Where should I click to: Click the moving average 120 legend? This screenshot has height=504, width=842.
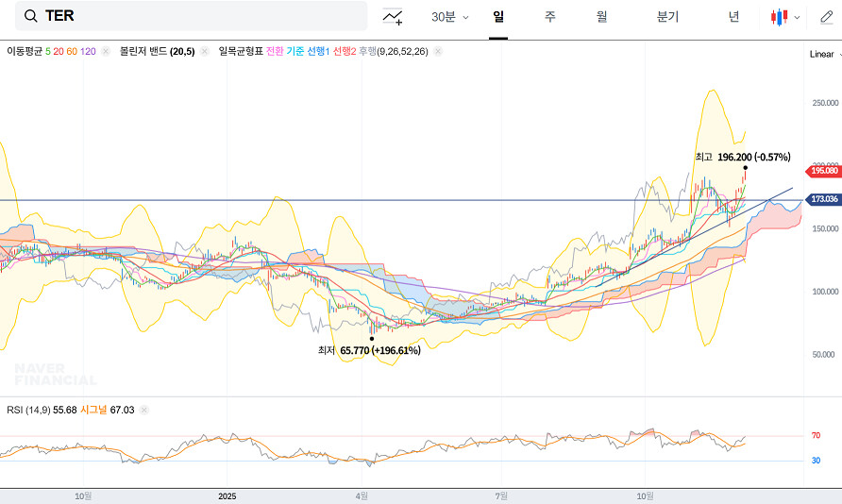(88, 52)
